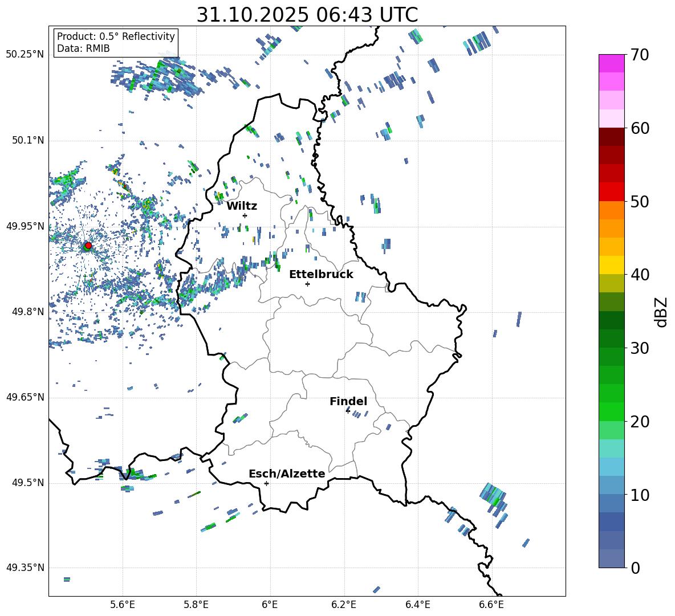Click the red radar site marker dot
This screenshot has height=616, width=675.
point(88,246)
